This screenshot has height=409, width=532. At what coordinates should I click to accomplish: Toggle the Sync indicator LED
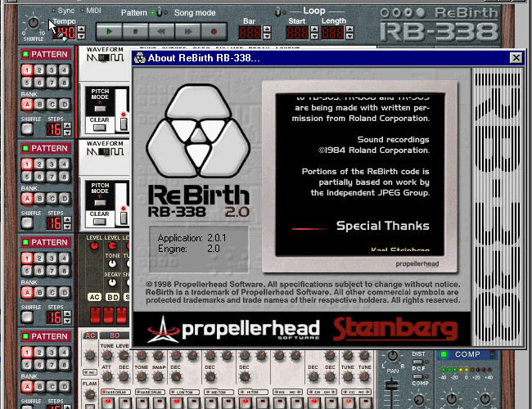[x=53, y=11]
